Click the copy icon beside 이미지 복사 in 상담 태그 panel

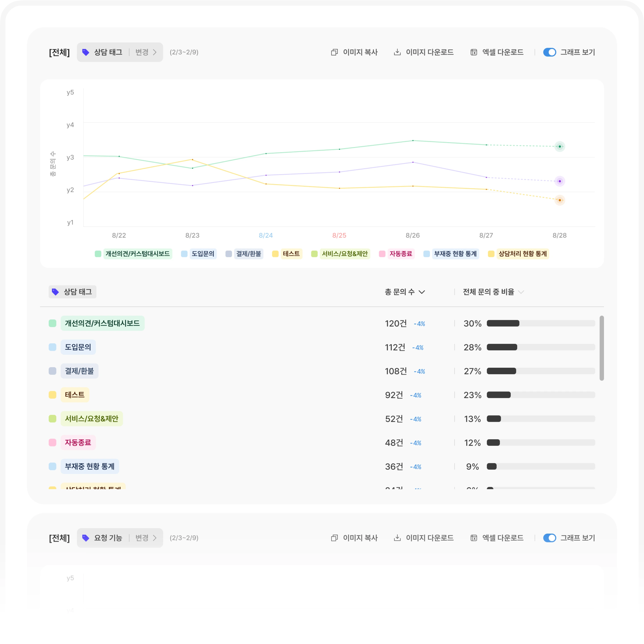(x=334, y=52)
